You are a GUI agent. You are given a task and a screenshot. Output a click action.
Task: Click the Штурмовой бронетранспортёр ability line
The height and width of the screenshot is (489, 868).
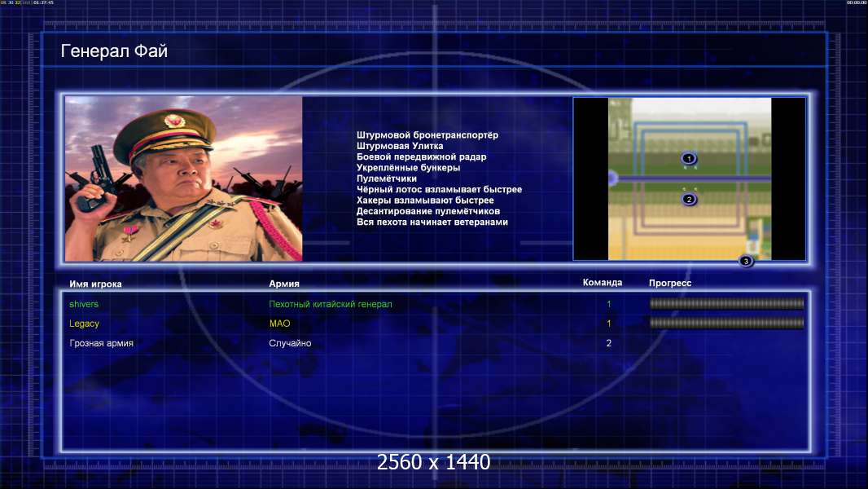(427, 135)
